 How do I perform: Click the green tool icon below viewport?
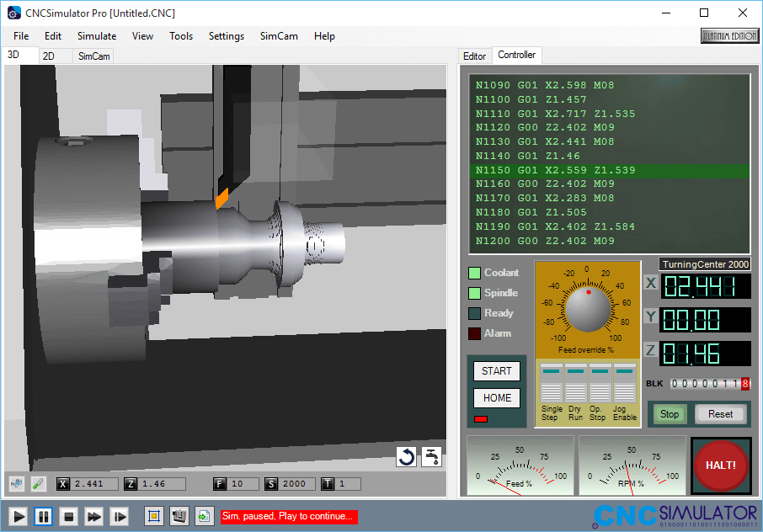(x=38, y=484)
